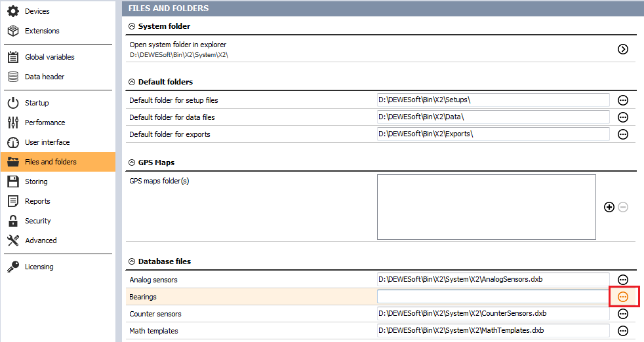The height and width of the screenshot is (342, 644).
Task: Collapse the System folder section
Action: [x=132, y=26]
